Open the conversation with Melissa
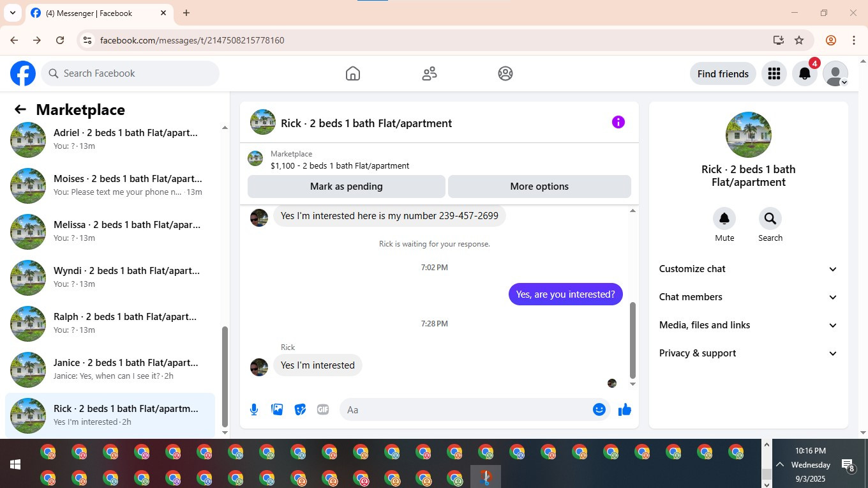This screenshot has height=488, width=868. click(x=110, y=231)
